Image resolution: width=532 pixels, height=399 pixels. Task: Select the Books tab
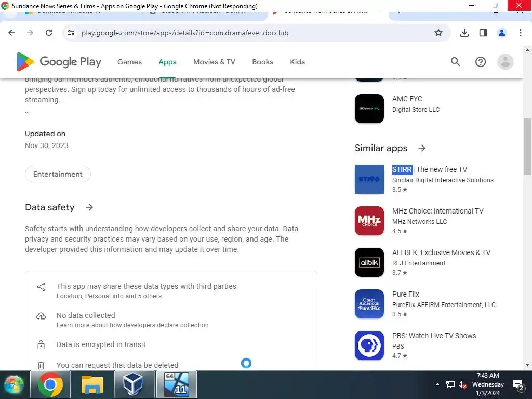tap(262, 62)
